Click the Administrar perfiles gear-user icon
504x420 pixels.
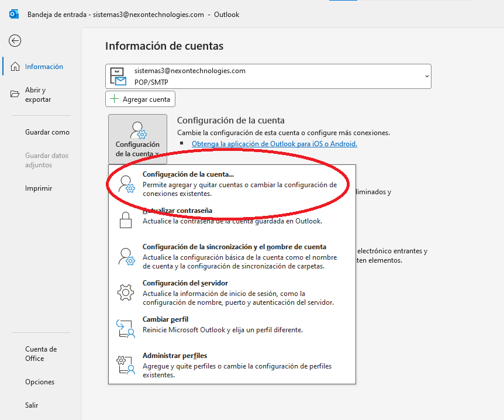[x=126, y=365]
